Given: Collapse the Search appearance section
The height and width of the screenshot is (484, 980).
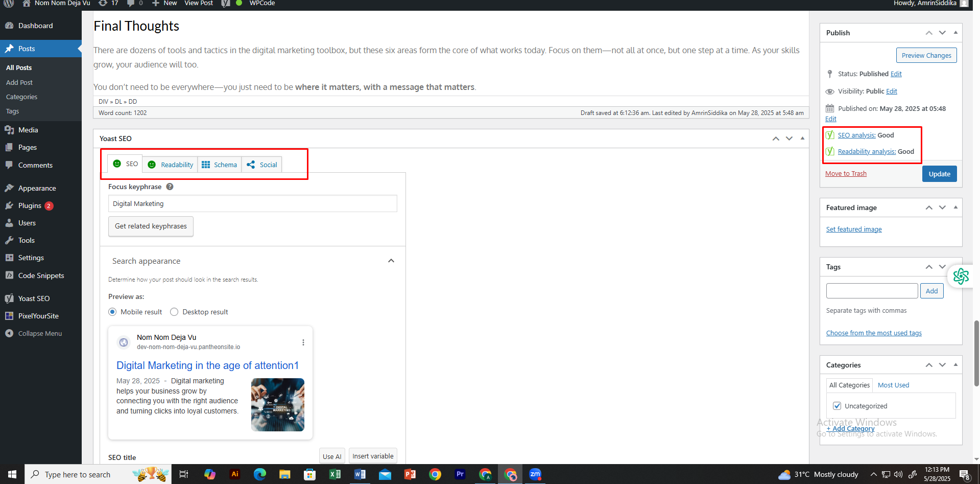Looking at the screenshot, I should coord(391,261).
